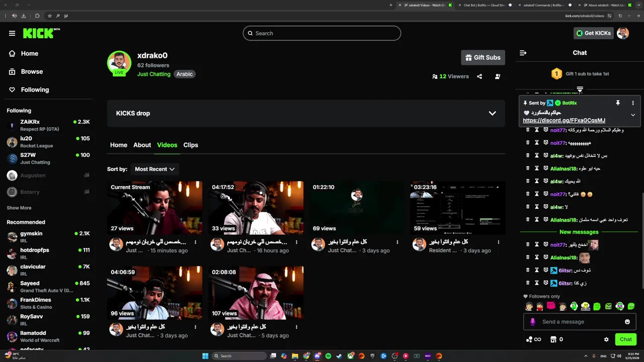Click the Gift Subs button
Viewport: 644px width, 362px height.
[483, 57]
